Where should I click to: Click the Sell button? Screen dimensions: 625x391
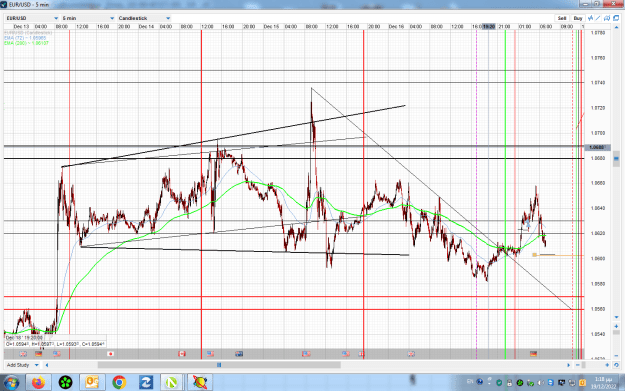coord(562,18)
